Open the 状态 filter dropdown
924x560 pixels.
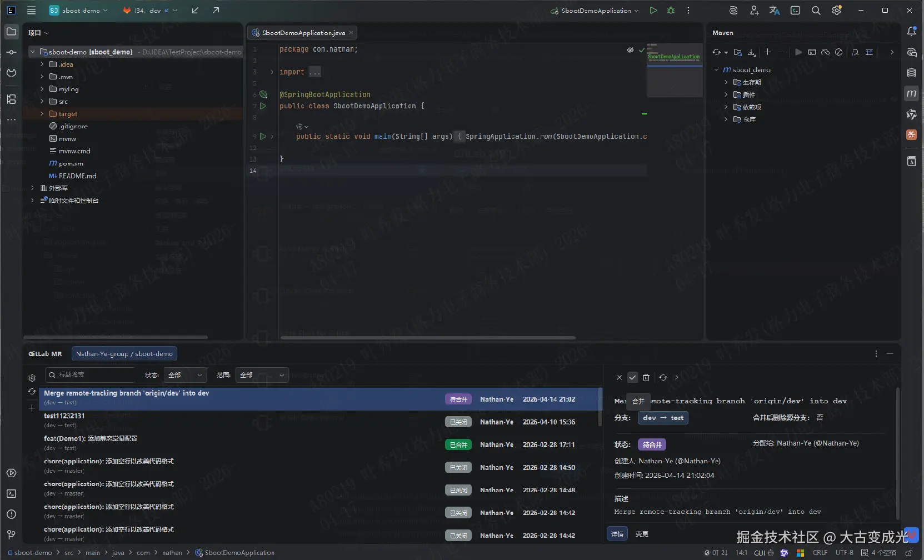click(186, 375)
